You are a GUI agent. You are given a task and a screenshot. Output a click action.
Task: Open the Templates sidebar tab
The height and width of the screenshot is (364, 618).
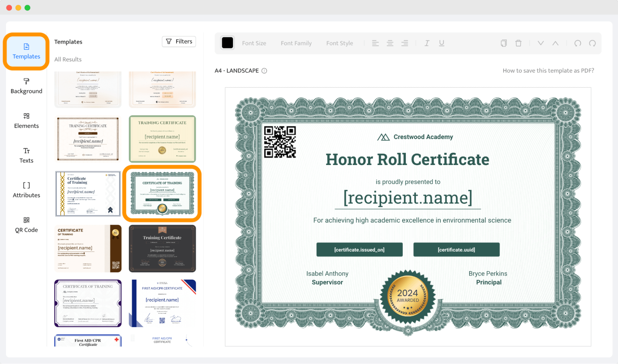point(26,51)
